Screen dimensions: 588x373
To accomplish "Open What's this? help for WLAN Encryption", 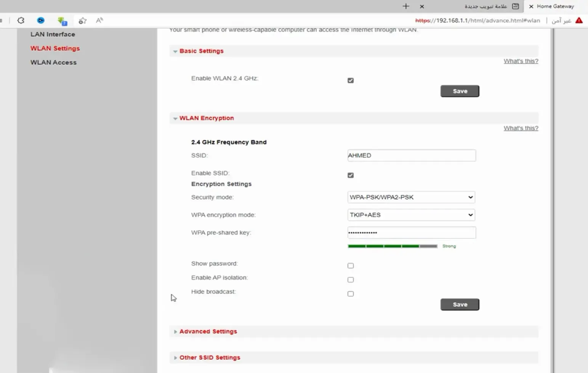I will coord(521,128).
